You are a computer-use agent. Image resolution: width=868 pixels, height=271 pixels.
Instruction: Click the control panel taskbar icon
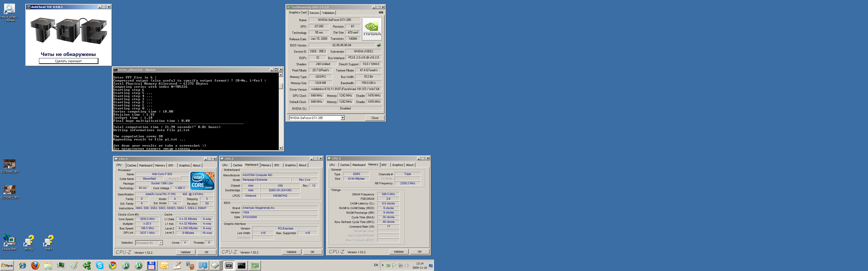pos(203,266)
